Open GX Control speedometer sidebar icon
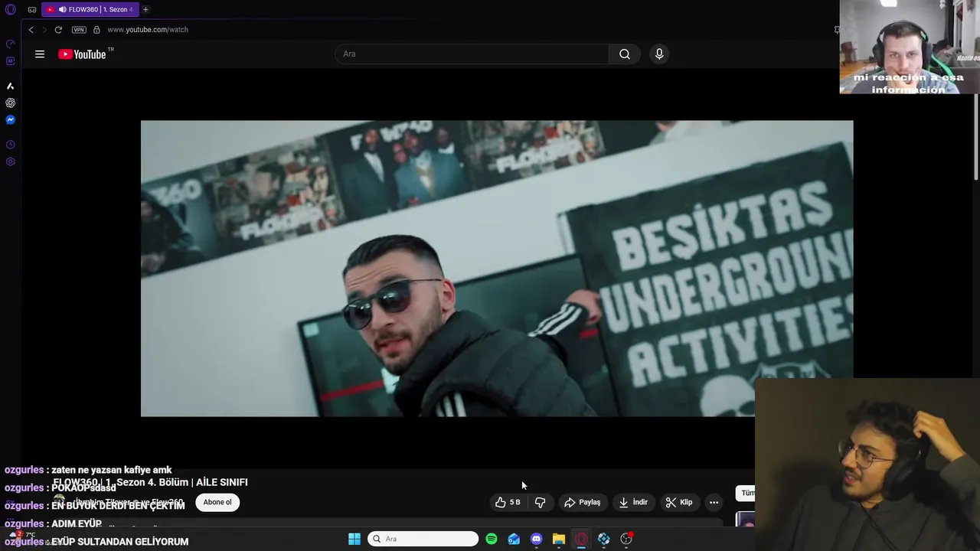 tap(11, 44)
